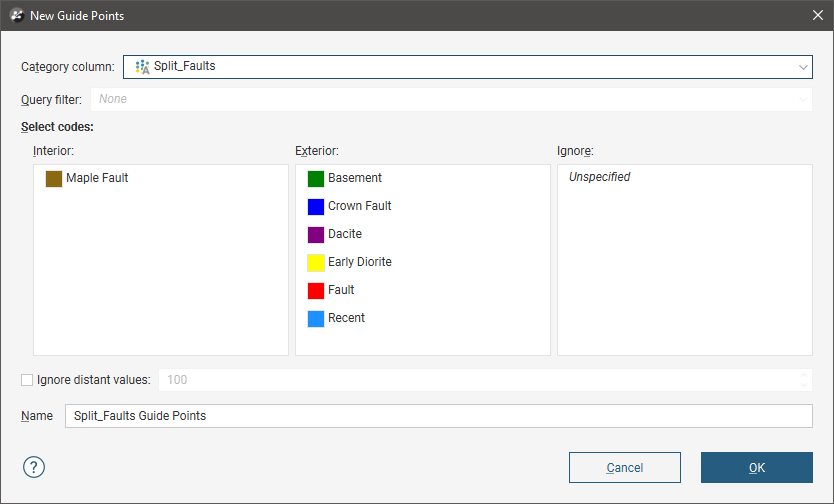Close the New Guide Points dialog
This screenshot has height=504, width=834.
(815, 16)
